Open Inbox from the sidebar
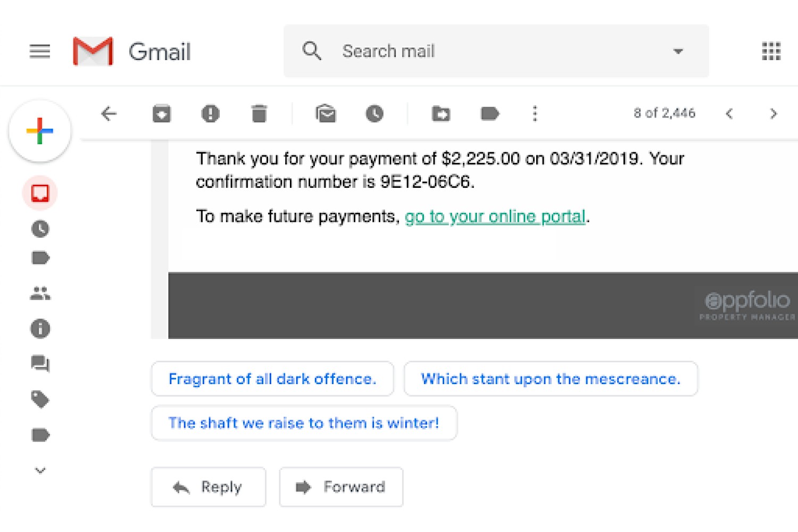 click(x=40, y=193)
